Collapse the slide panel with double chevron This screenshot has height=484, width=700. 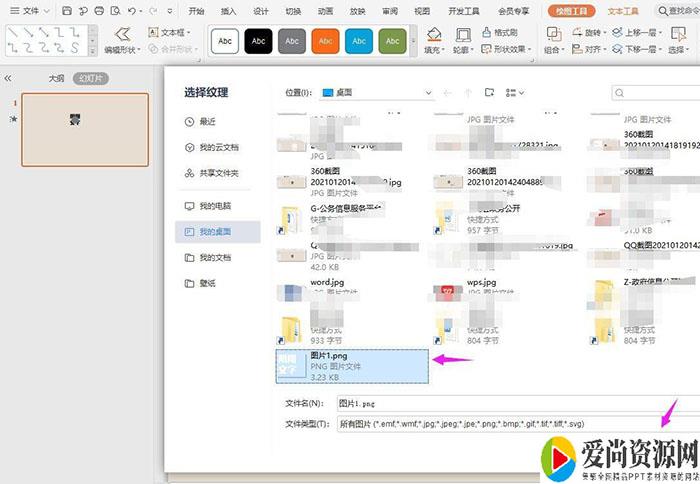tap(8, 78)
